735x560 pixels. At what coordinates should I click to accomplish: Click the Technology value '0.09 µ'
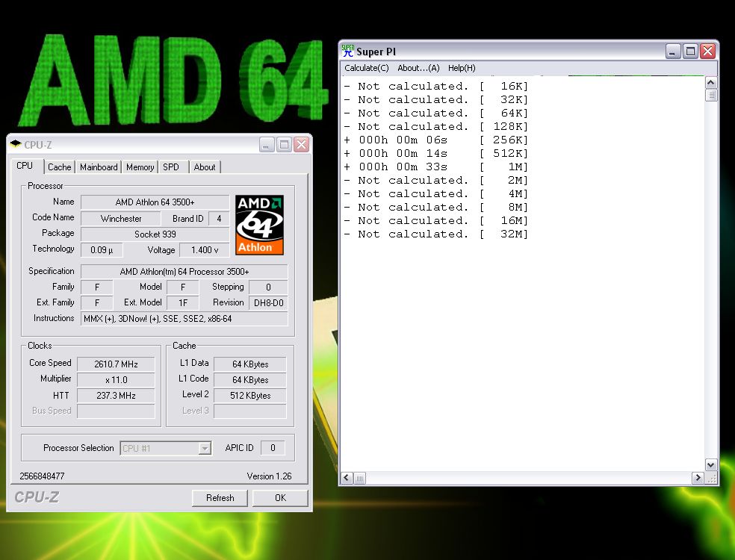click(102, 250)
